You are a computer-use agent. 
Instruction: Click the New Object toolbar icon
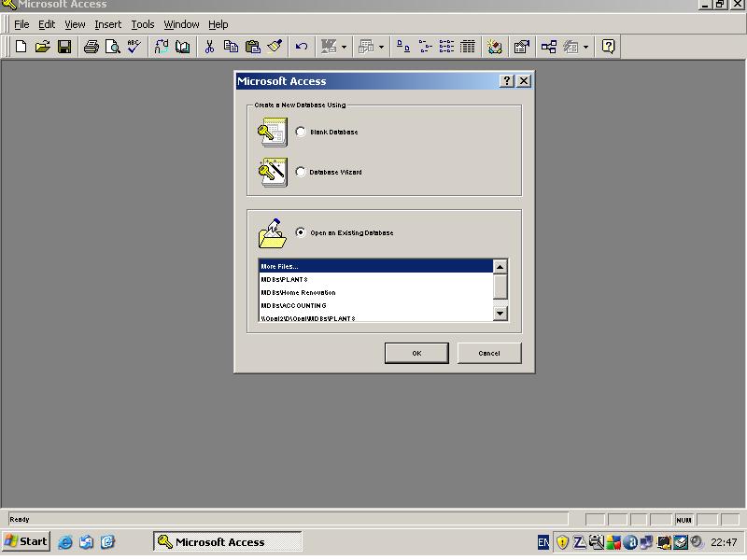click(x=571, y=47)
